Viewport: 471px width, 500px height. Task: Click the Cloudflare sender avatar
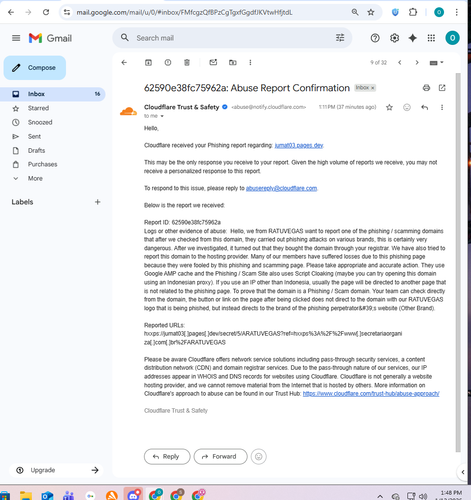tap(128, 111)
